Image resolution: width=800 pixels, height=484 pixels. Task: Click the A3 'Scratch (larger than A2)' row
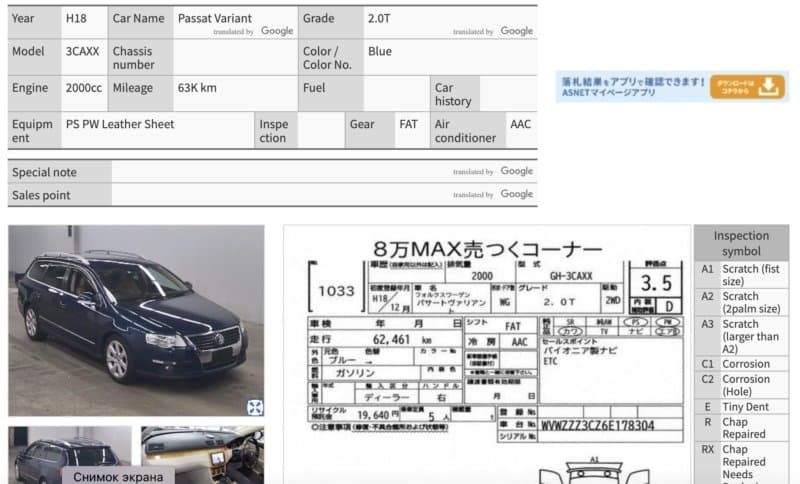[741, 337]
